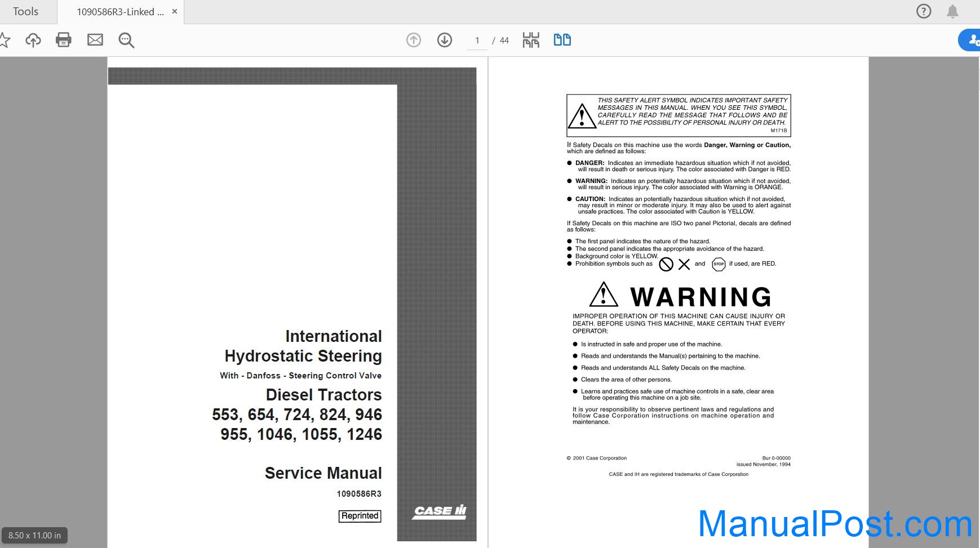Screen dimensions: 980x548
Task: Click the 'DANGER:' definition bullet
Action: point(679,166)
